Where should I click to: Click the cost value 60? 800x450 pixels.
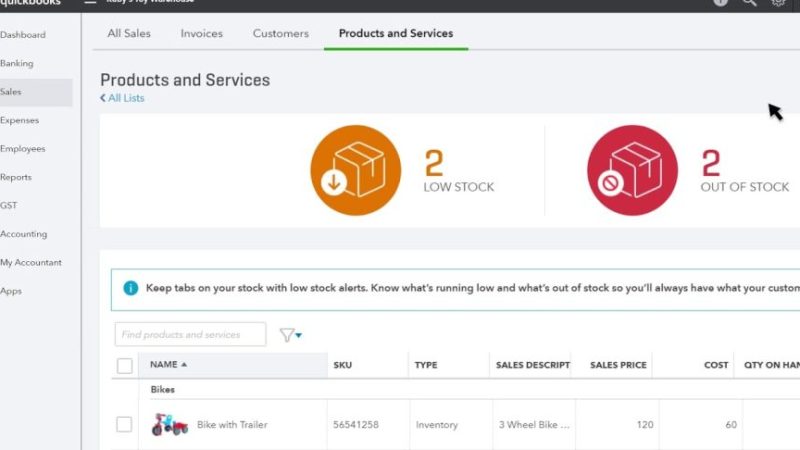(x=731, y=424)
